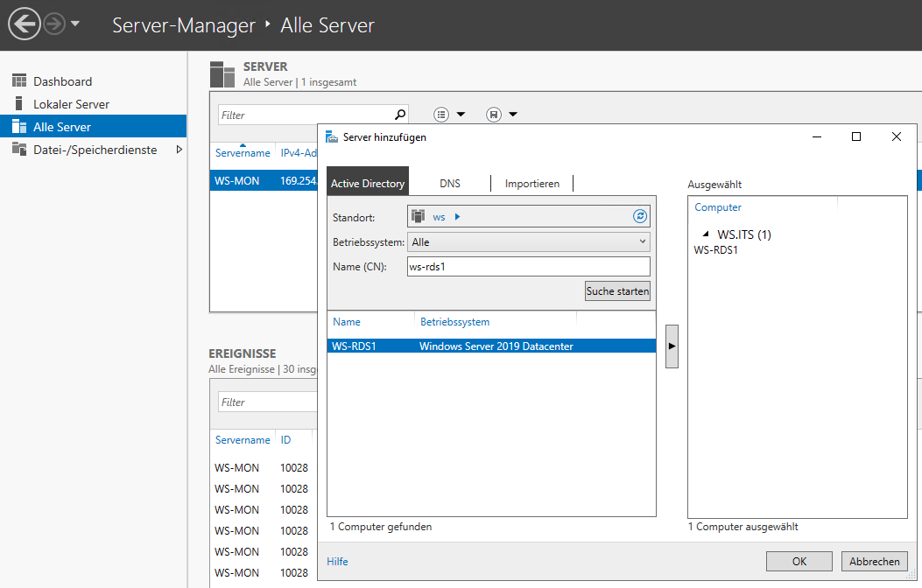Screen dimensions: 922x588
Task: Click the server icon in the Standort field
Action: pos(418,216)
